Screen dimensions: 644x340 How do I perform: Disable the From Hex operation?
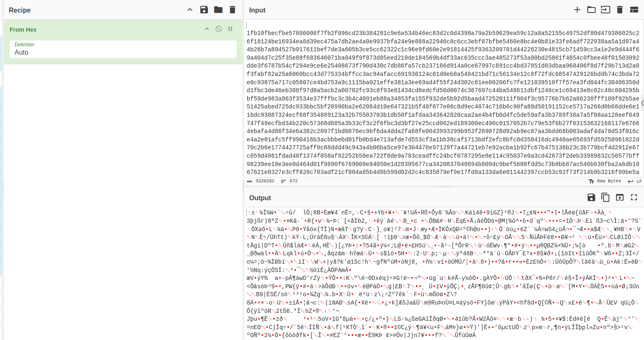pos(219,29)
